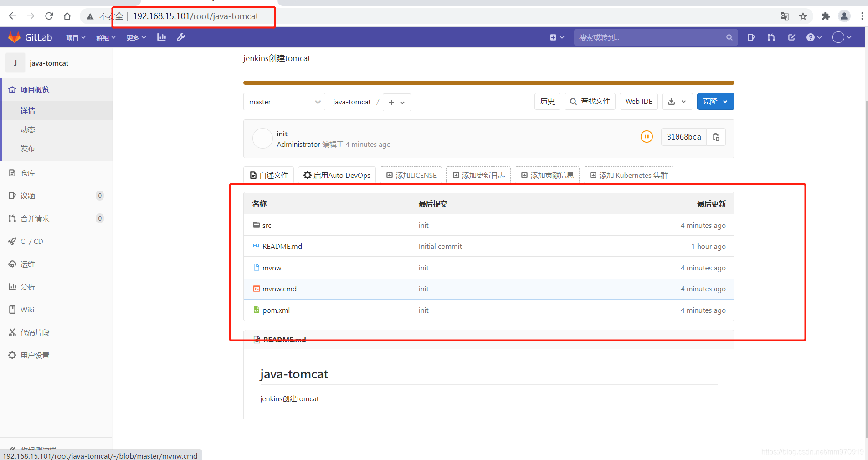Select 详情 under project overview
The width and height of the screenshot is (868, 460).
[56, 111]
